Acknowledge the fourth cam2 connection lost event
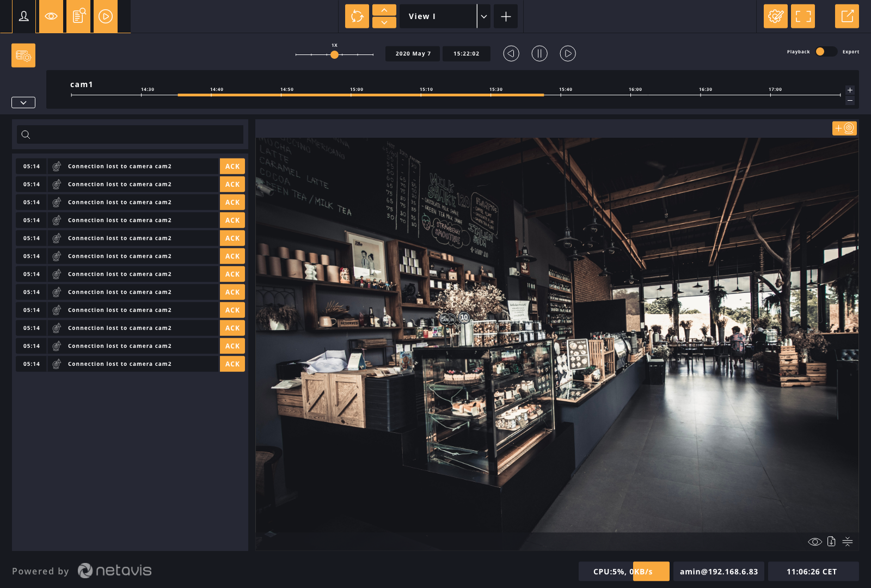Screen dimensions: 871x588 coord(232,220)
